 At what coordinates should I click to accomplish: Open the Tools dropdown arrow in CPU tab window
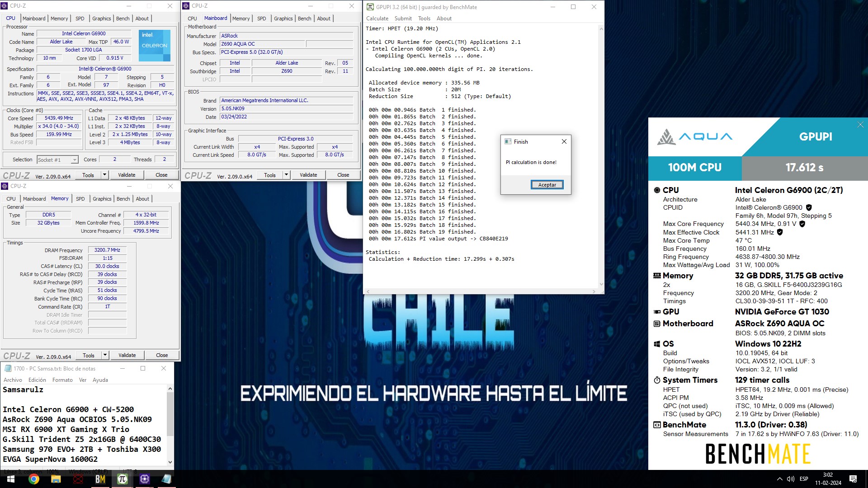104,175
